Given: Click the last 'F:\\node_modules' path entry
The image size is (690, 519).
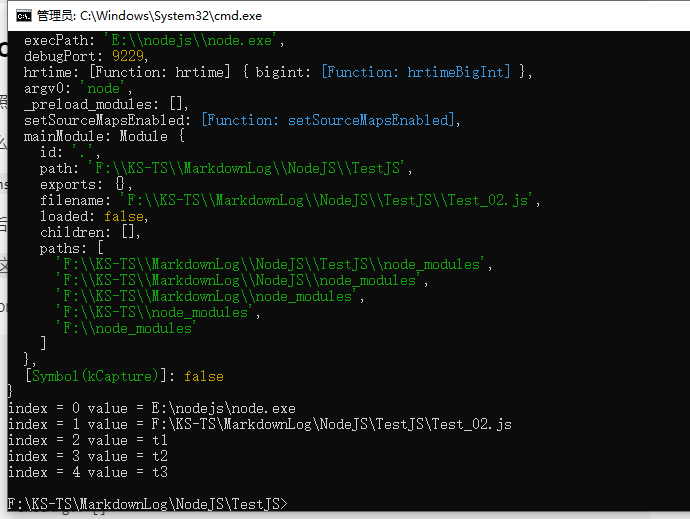Looking at the screenshot, I should click(126, 328).
